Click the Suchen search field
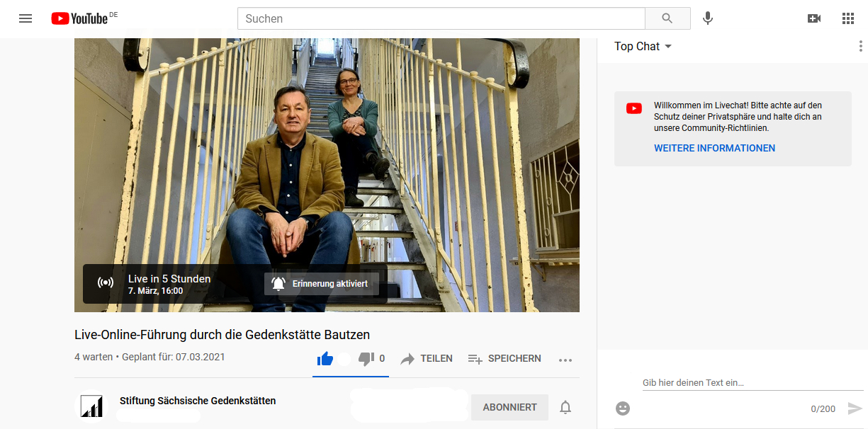 tap(441, 18)
